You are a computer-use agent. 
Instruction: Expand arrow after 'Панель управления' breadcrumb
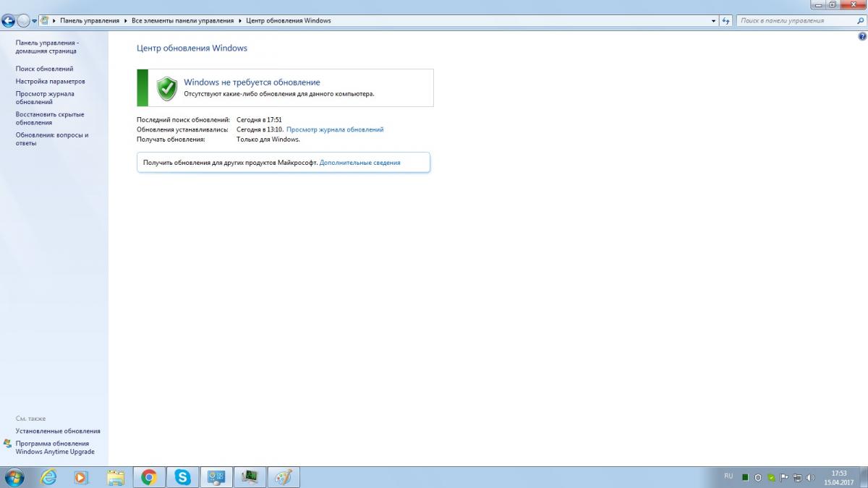(x=126, y=21)
